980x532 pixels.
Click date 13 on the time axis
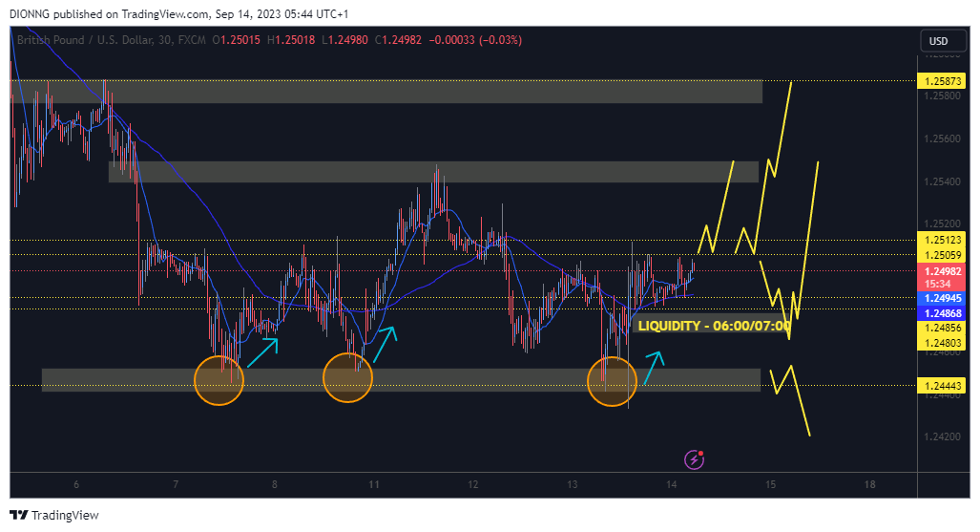572,484
